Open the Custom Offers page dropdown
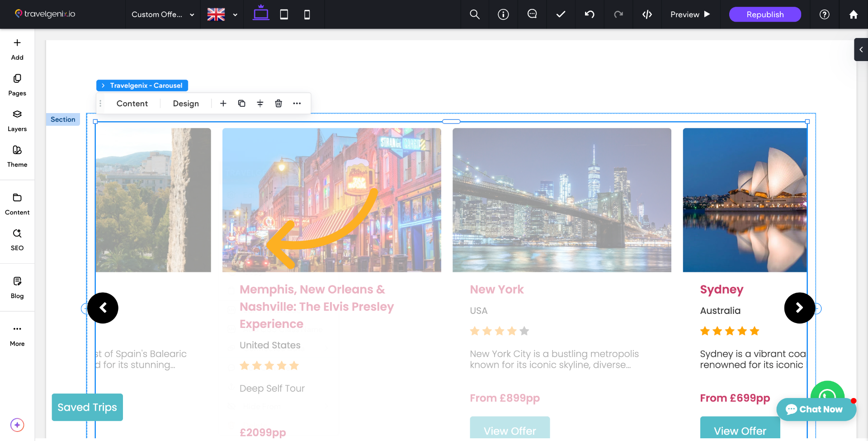The height and width of the screenshot is (441, 868). tap(162, 14)
